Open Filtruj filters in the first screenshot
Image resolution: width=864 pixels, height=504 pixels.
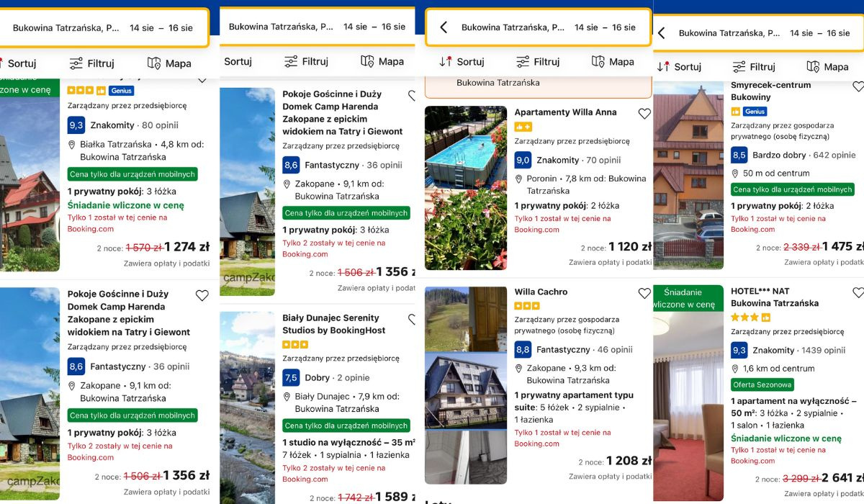click(91, 63)
